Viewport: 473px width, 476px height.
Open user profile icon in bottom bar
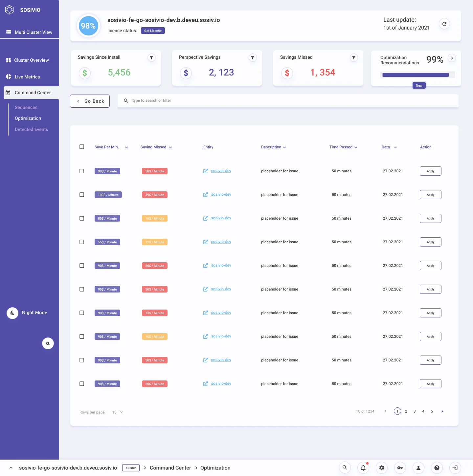pyautogui.click(x=418, y=467)
